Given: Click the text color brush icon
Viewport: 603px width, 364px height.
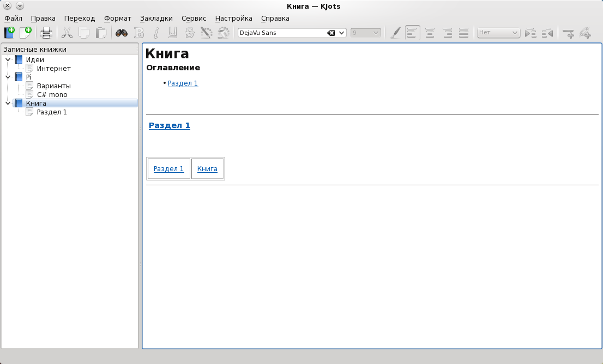Looking at the screenshot, I should (x=396, y=33).
